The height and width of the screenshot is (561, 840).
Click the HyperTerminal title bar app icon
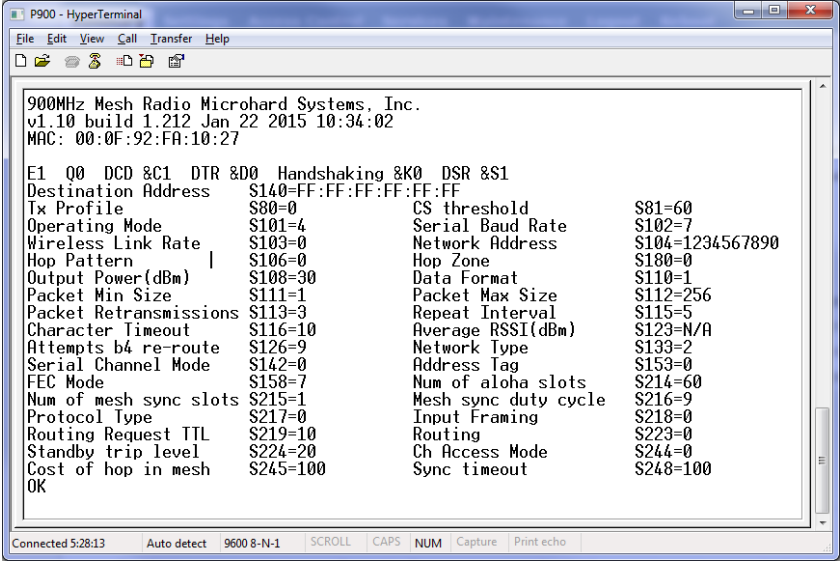17,14
